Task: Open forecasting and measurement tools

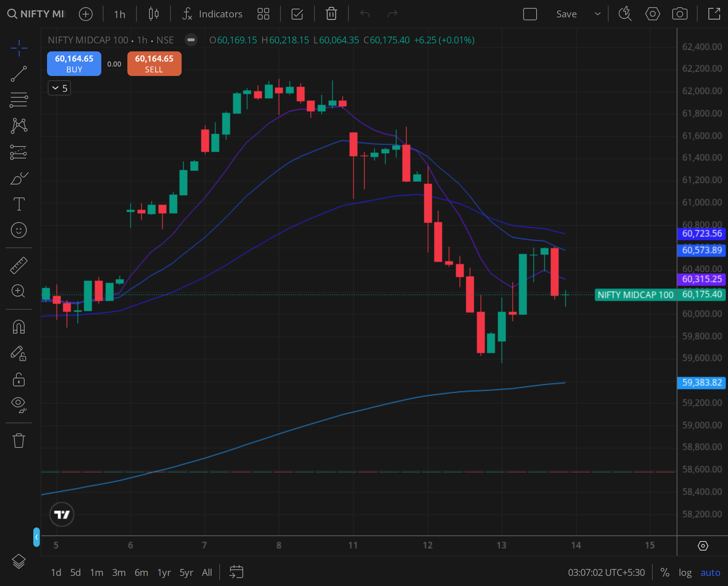Action: (x=19, y=152)
